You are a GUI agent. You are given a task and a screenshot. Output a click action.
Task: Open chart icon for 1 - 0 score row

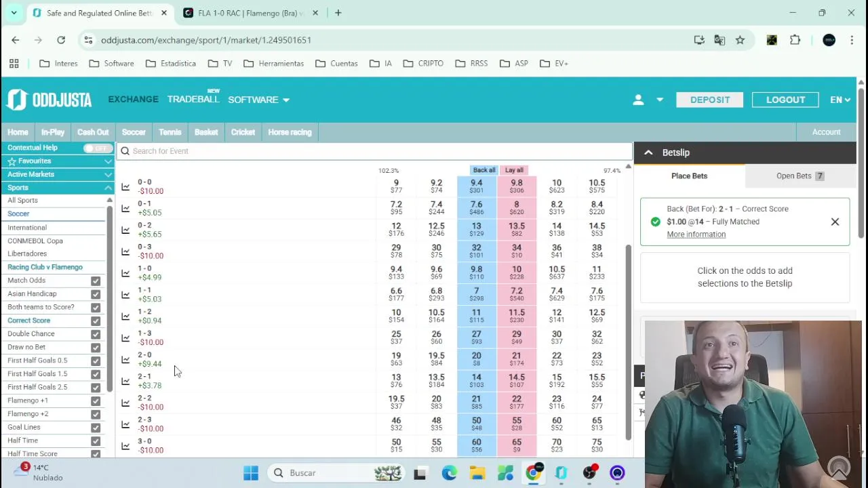125,273
